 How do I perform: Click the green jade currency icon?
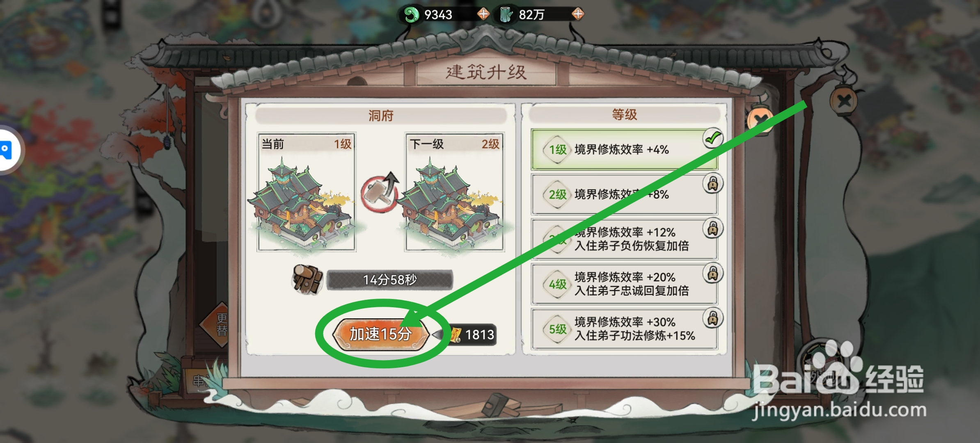[411, 15]
